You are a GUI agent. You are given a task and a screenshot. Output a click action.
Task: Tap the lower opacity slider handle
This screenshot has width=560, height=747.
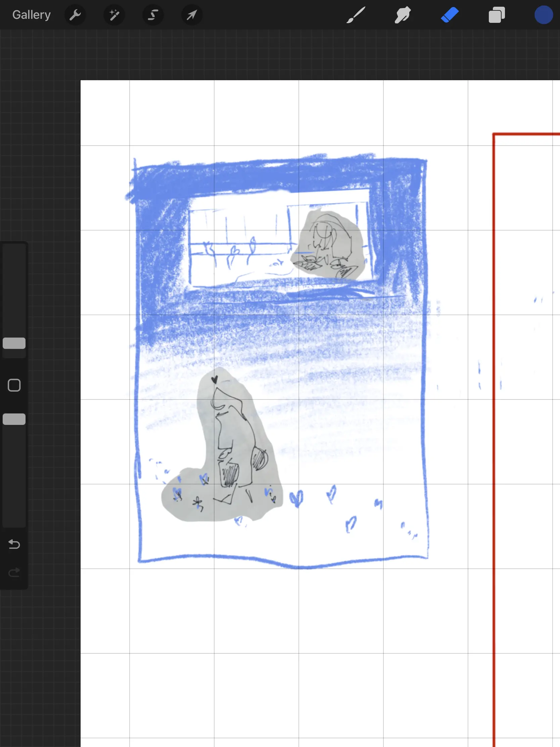pyautogui.click(x=14, y=419)
